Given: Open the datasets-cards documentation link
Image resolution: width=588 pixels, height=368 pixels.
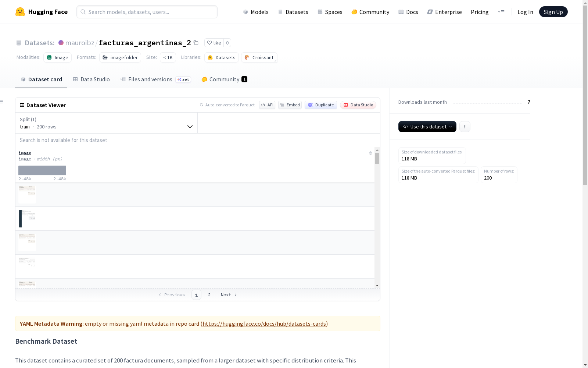Looking at the screenshot, I should tap(264, 324).
